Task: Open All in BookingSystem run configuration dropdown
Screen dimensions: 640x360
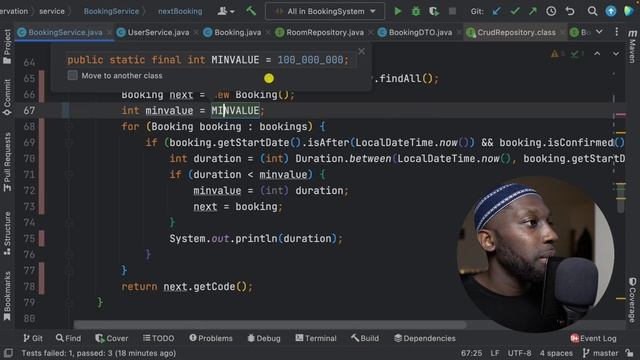Action: tap(325, 11)
